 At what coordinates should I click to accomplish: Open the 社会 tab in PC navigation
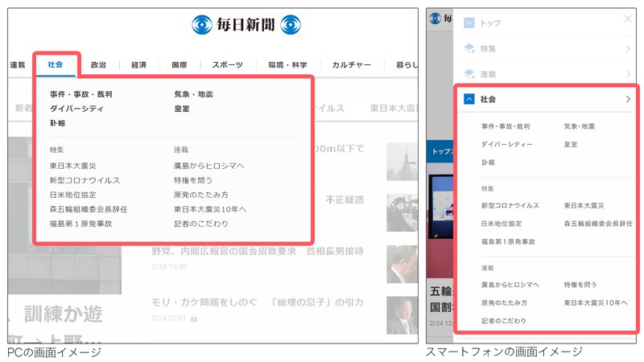(56, 64)
